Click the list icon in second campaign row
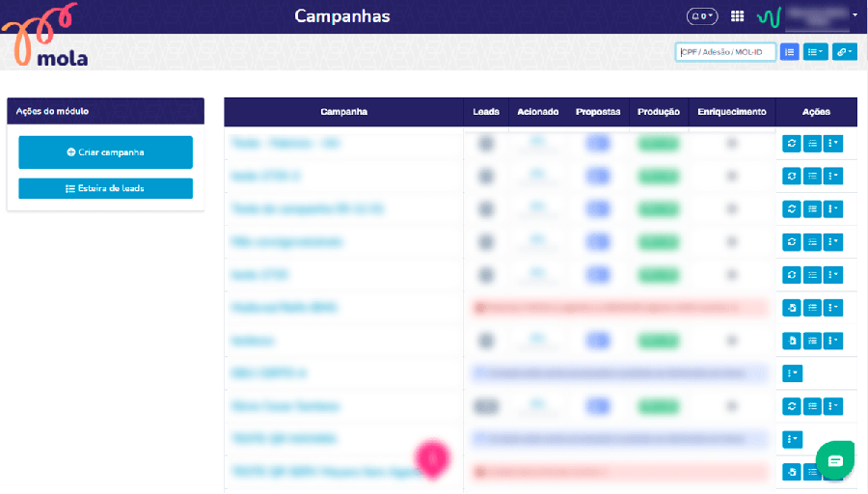Image resolution: width=868 pixels, height=494 pixels. 813,177
